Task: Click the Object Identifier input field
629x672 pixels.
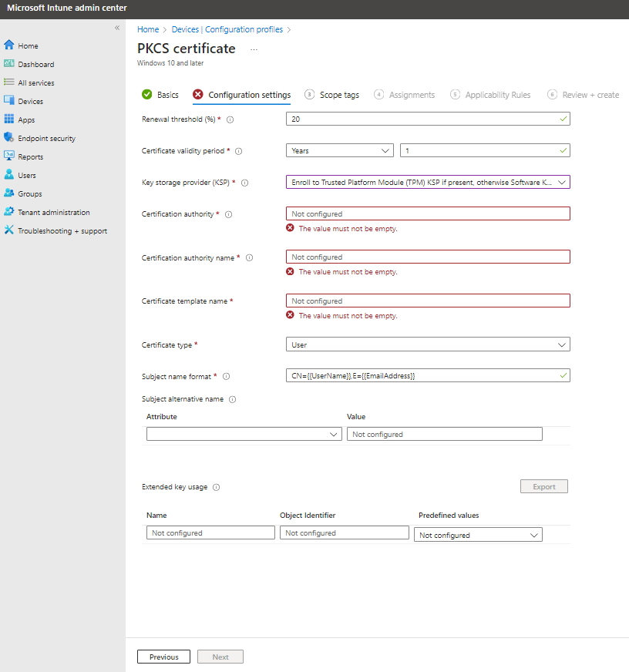Action: click(x=345, y=533)
